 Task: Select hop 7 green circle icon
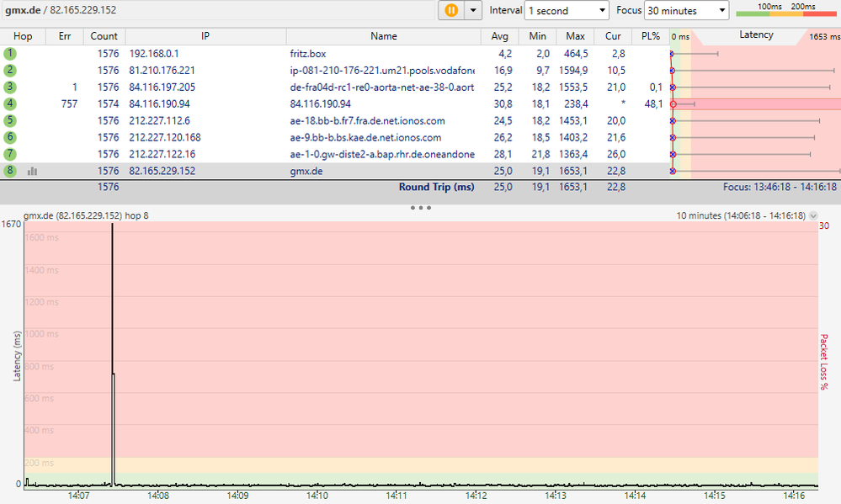[9, 154]
